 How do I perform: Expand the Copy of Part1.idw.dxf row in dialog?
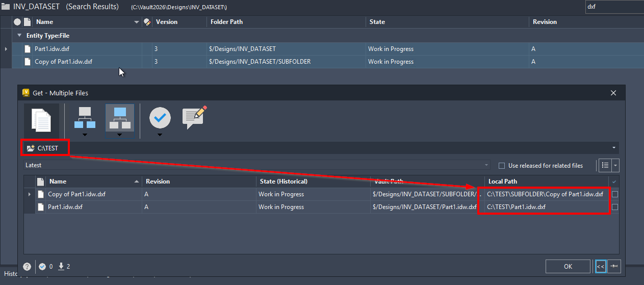[29, 194]
